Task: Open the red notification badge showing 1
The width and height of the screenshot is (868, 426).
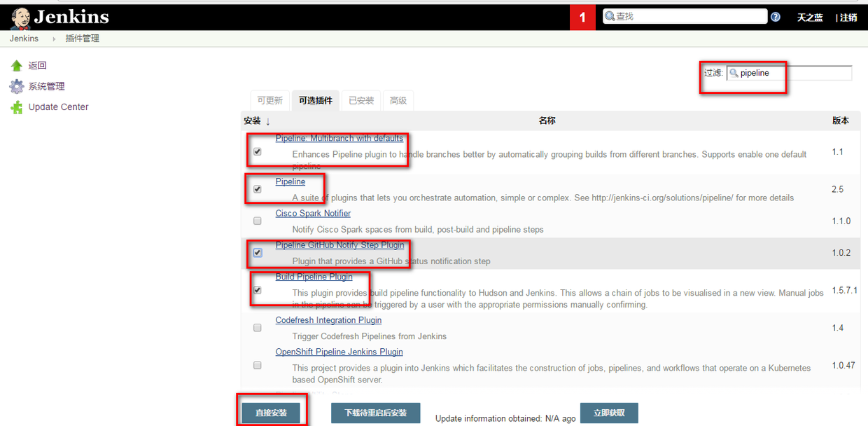Action: coord(582,18)
